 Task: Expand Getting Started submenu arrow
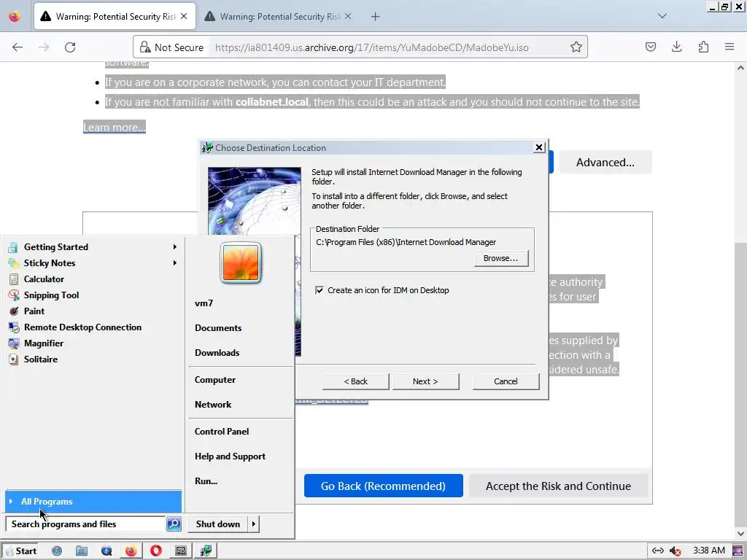(x=175, y=246)
